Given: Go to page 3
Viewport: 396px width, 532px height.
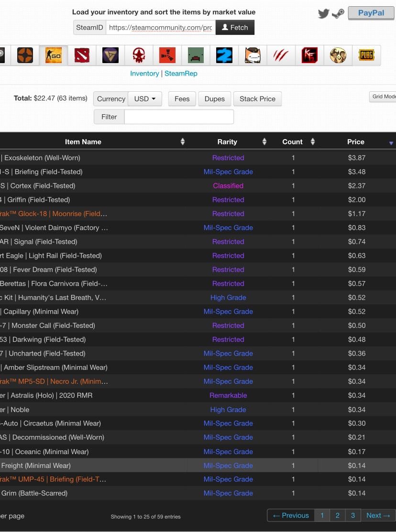Looking at the screenshot, I should [x=353, y=515].
